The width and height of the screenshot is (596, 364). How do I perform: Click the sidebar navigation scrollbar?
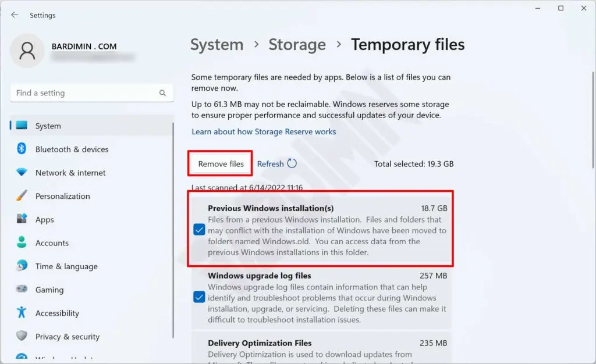[173, 230]
